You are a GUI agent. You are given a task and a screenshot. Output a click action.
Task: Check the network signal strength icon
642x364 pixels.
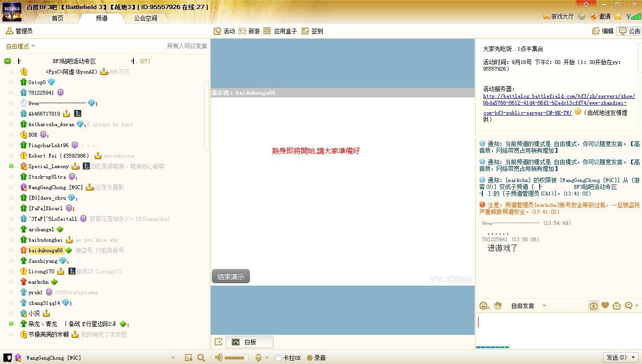[x=634, y=16]
